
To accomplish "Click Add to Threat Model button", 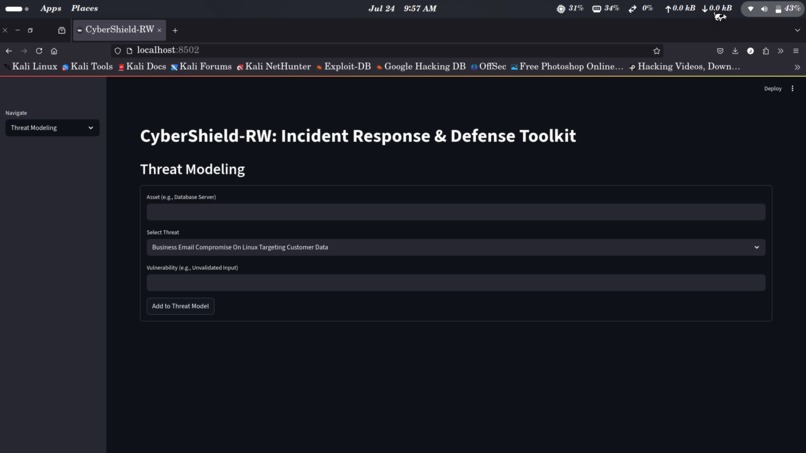I will (180, 306).
